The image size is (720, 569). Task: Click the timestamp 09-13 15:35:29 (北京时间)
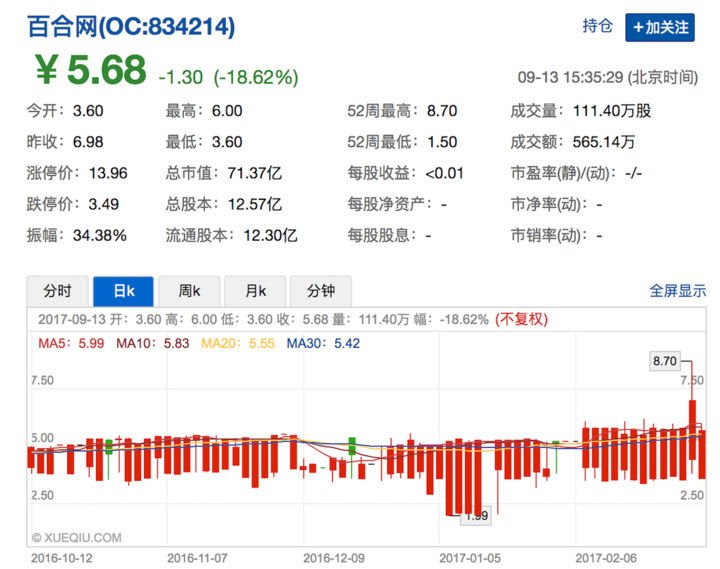click(608, 77)
